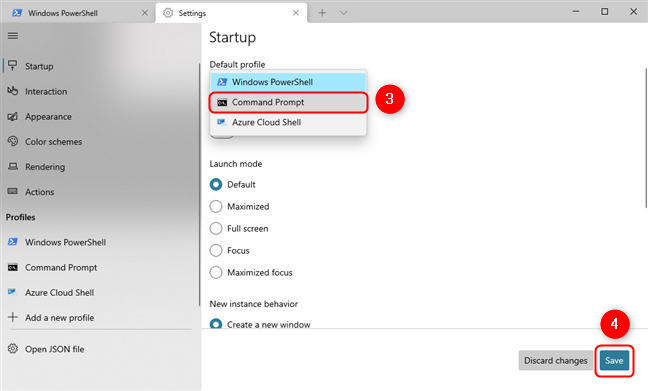Open the Rendering settings page
This screenshot has height=391, width=648.
pos(99,167)
